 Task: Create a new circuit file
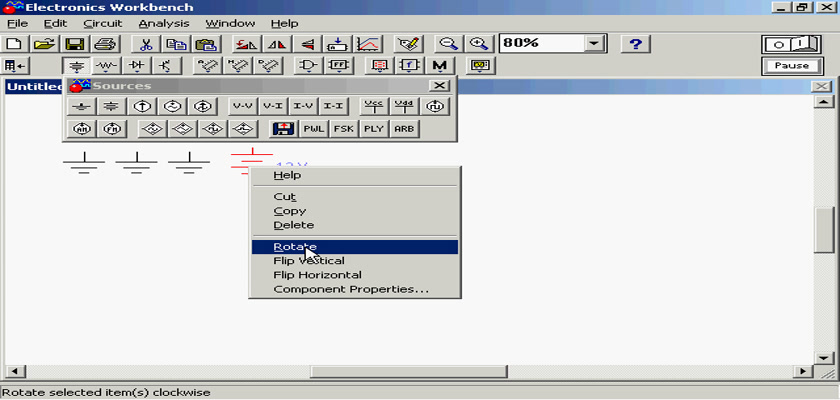click(14, 44)
